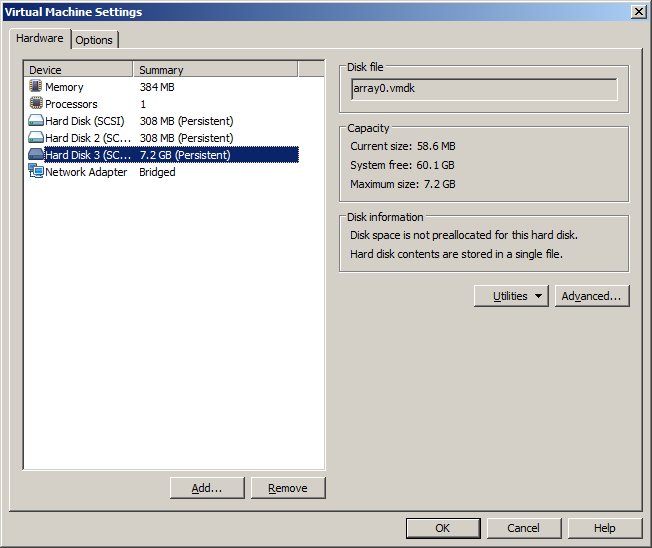Click the Memory chip icon
Viewport: 652px width, 548px height.
35,87
